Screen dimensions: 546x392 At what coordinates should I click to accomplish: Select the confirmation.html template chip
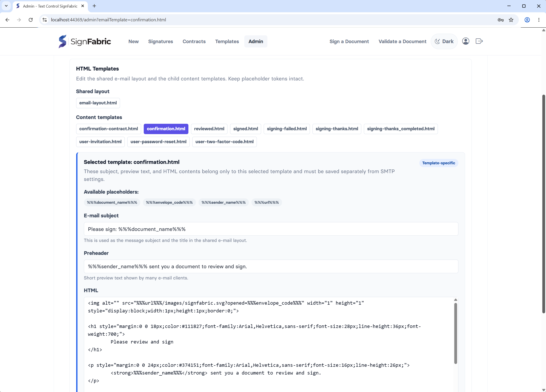pyautogui.click(x=166, y=129)
